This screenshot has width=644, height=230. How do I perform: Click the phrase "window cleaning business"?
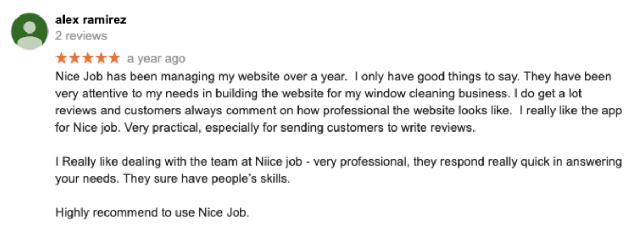425,93
